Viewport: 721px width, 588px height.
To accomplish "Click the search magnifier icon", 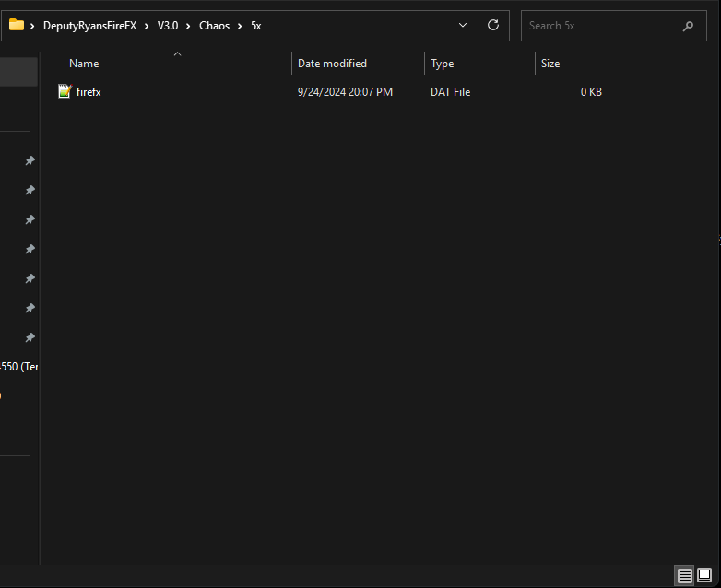I will pyautogui.click(x=688, y=26).
